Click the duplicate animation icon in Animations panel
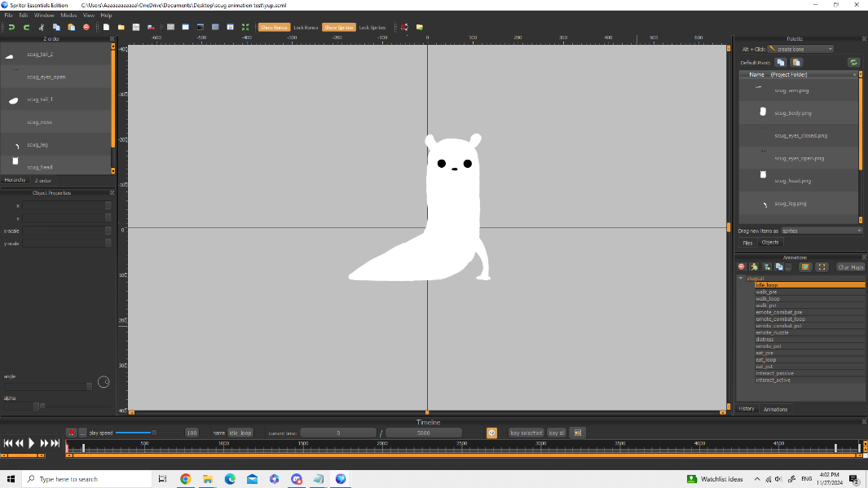Screen dimensions: 868x488 [x=779, y=266]
